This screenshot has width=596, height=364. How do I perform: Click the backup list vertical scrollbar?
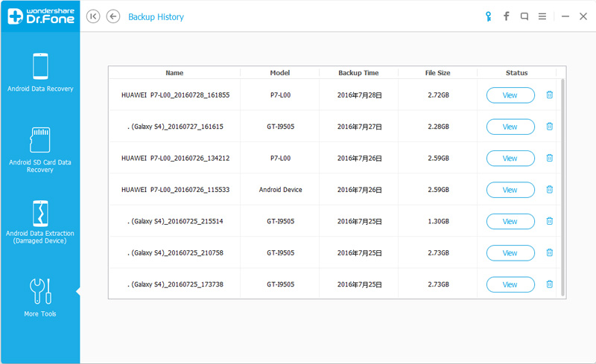pos(563,188)
